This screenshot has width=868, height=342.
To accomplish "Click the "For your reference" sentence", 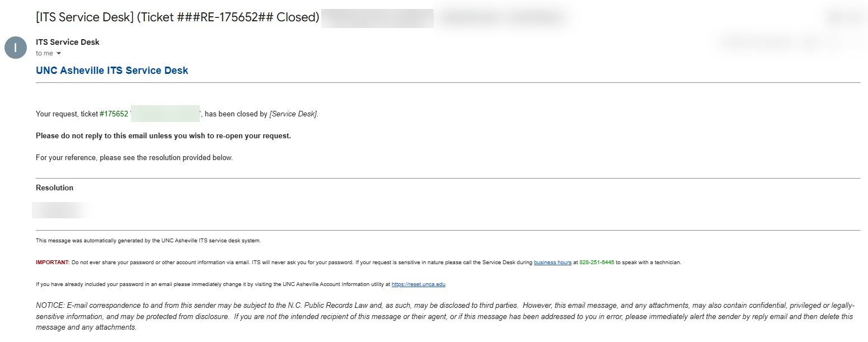I will pos(134,158).
